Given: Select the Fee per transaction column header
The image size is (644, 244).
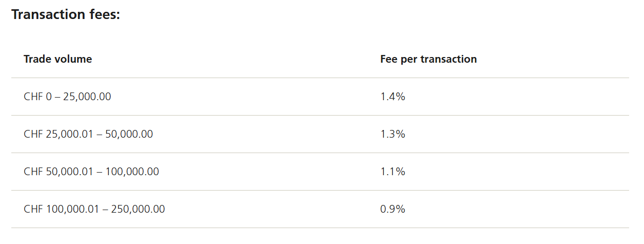Looking at the screenshot, I should pyautogui.click(x=428, y=59).
